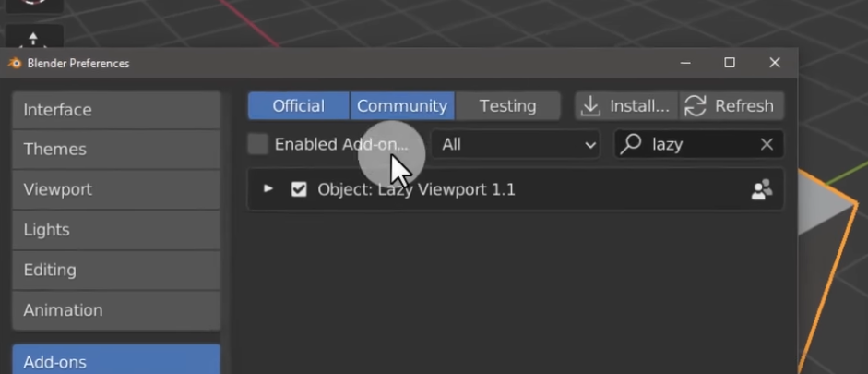Screen dimensions: 868x374
Task: Maximize the Blender Preferences window
Action: click(x=730, y=63)
